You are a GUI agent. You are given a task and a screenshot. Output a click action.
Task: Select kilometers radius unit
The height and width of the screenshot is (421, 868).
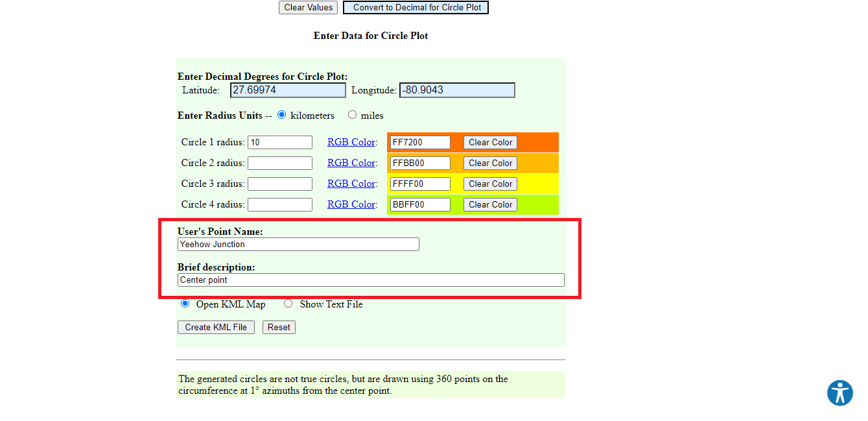[281, 115]
